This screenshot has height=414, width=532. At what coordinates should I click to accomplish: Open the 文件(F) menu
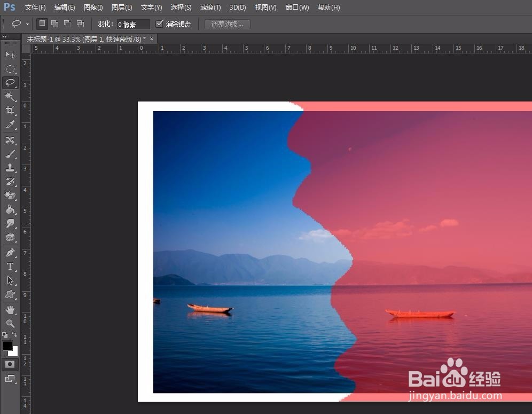pos(35,7)
